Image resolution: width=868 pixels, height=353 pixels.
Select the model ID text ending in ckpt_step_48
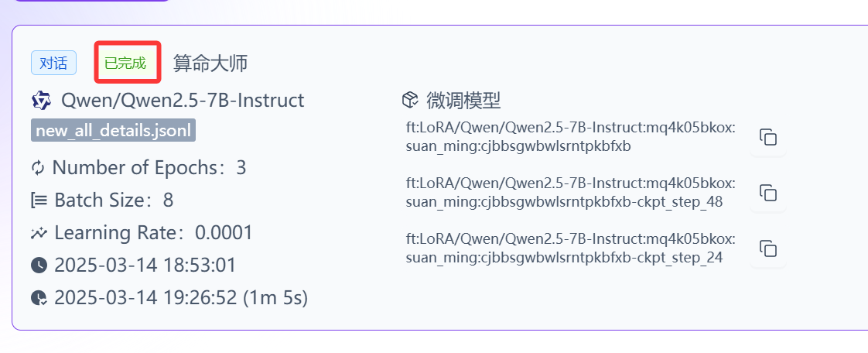click(571, 192)
